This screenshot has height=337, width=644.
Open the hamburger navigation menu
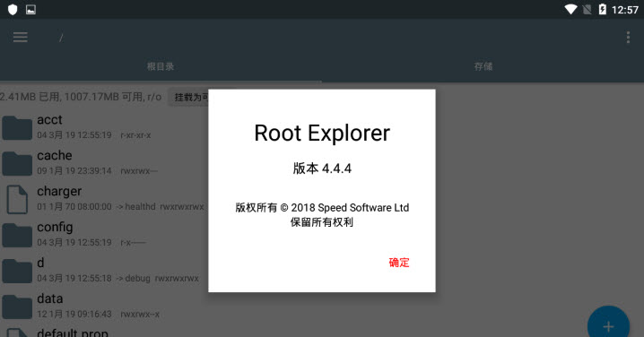coord(20,38)
